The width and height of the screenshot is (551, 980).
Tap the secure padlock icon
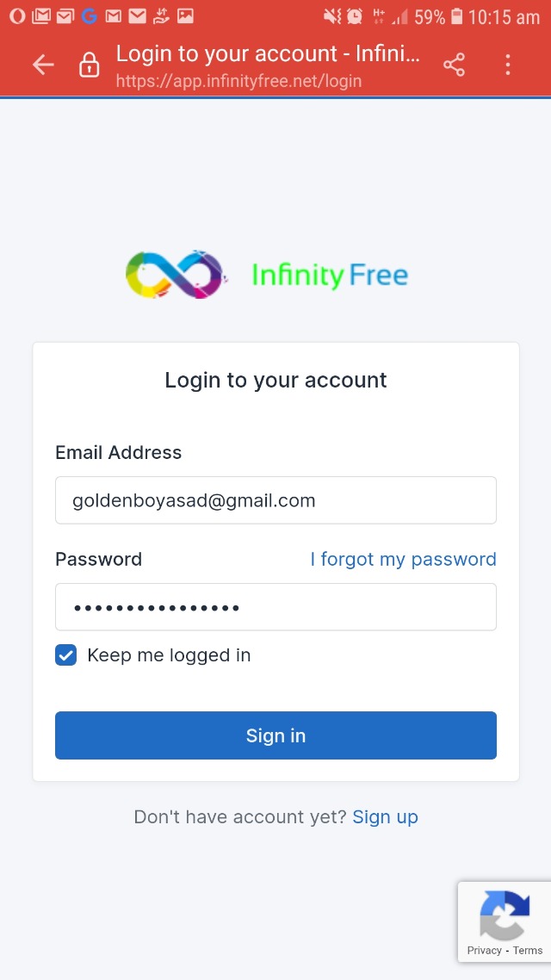[90, 65]
